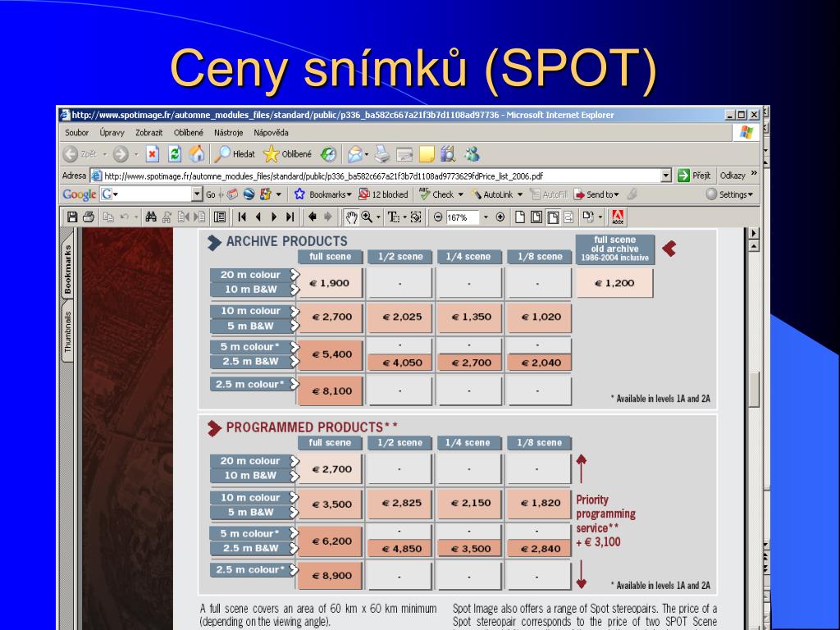Open the Úpravy menu
The width and height of the screenshot is (840, 630).
112,132
